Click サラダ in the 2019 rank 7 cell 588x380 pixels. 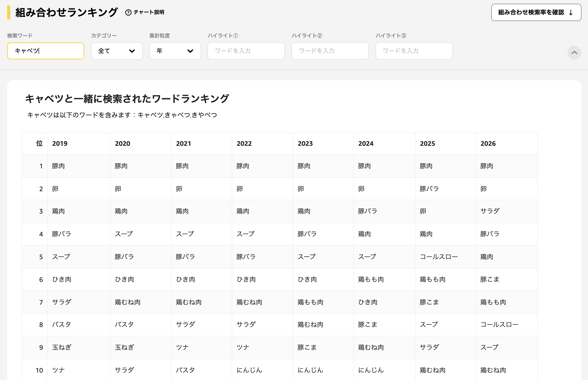click(62, 302)
